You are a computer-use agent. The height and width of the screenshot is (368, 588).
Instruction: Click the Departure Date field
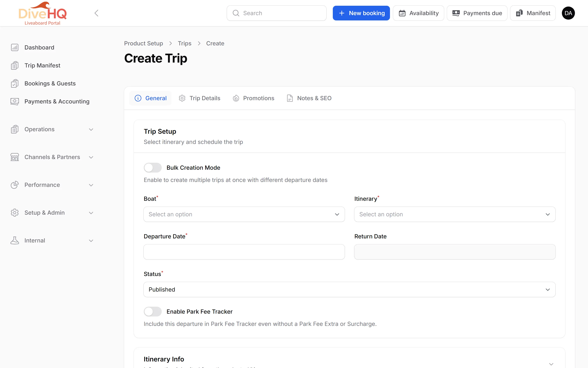pos(244,252)
